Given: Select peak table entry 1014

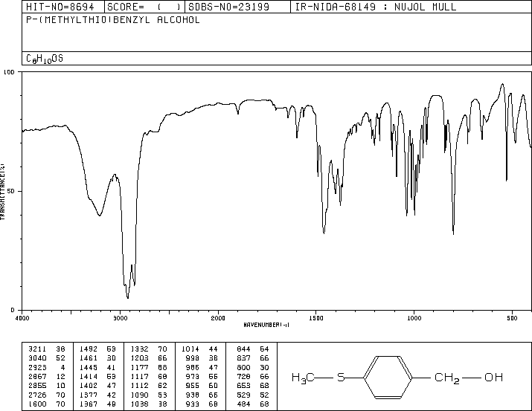Looking at the screenshot, I should (x=190, y=349).
